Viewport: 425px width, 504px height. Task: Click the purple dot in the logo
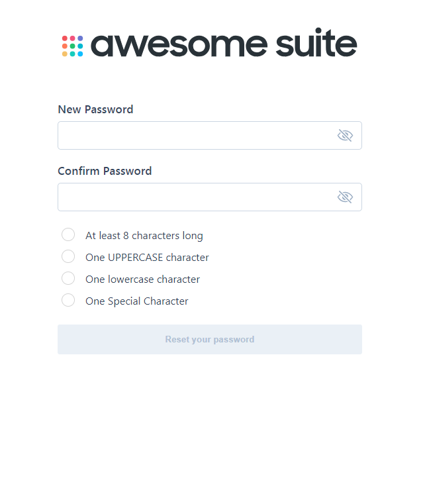tap(80, 38)
